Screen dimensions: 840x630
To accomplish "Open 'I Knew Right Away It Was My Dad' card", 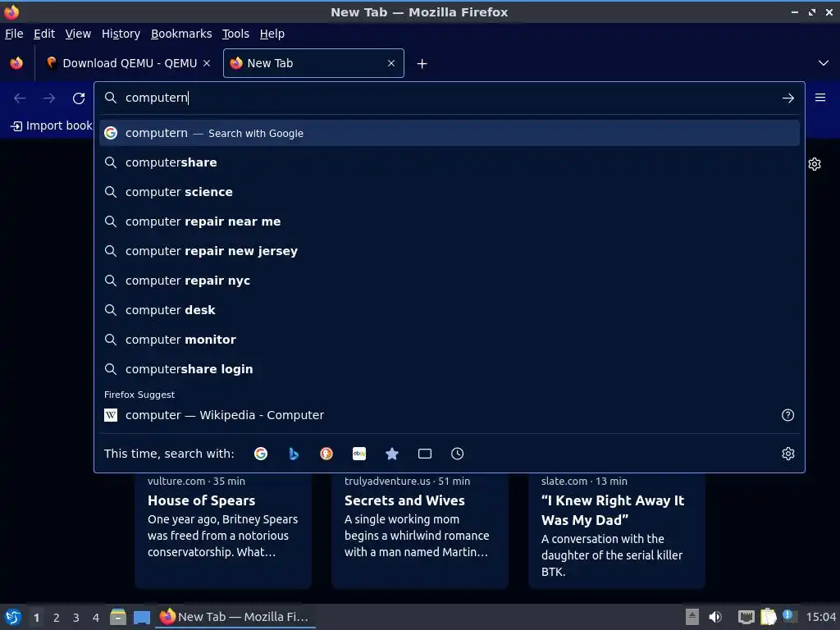I will [617, 531].
